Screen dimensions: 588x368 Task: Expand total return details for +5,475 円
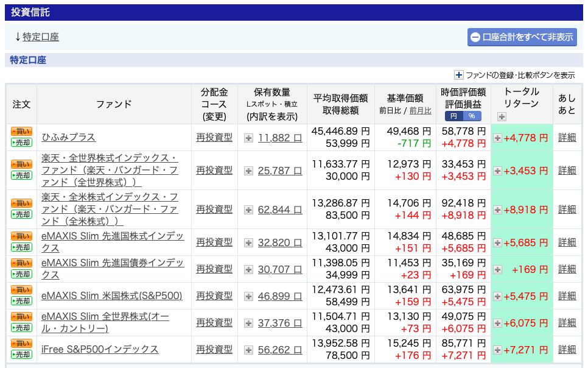point(498,297)
